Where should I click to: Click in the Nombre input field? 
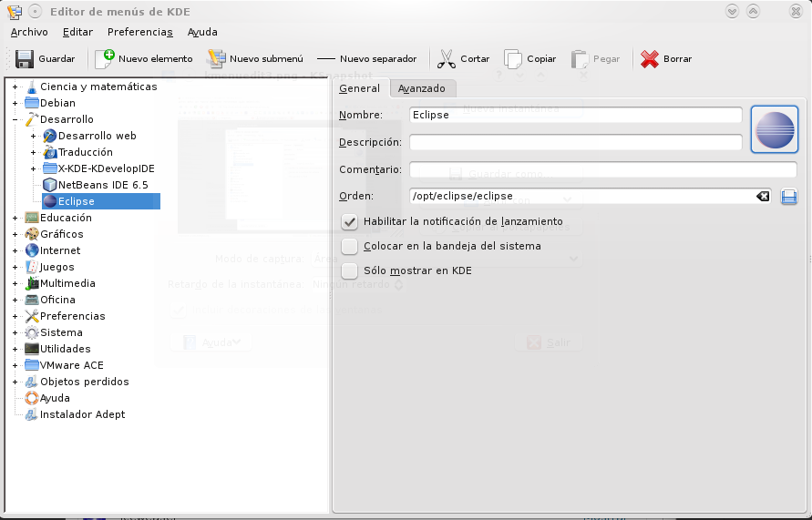[x=575, y=115]
